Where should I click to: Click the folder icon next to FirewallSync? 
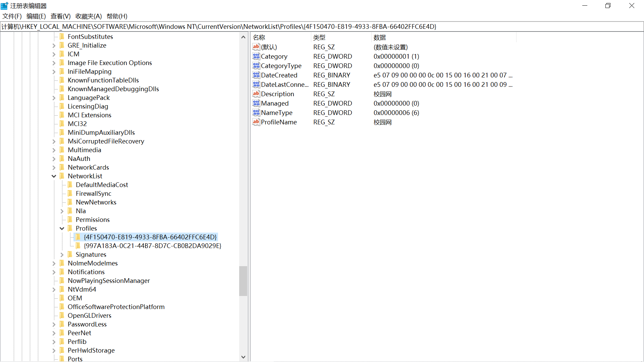70,193
